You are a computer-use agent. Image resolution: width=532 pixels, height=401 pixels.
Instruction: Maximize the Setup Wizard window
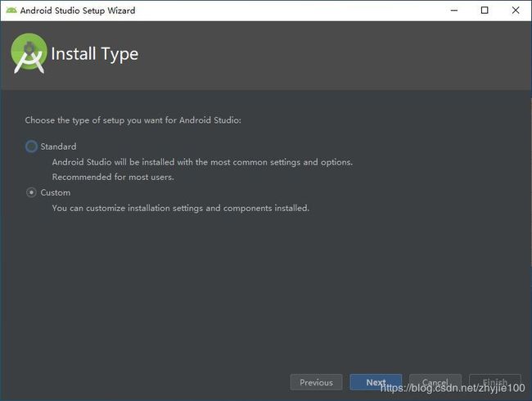[x=485, y=11]
